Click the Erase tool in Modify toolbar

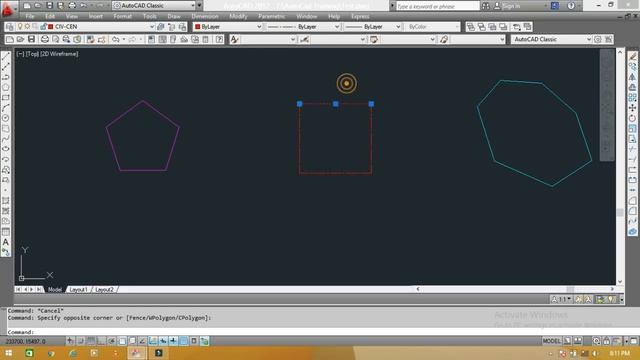tap(632, 56)
